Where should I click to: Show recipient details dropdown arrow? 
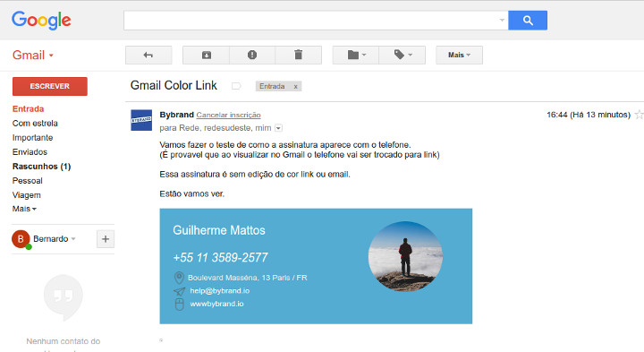point(278,128)
